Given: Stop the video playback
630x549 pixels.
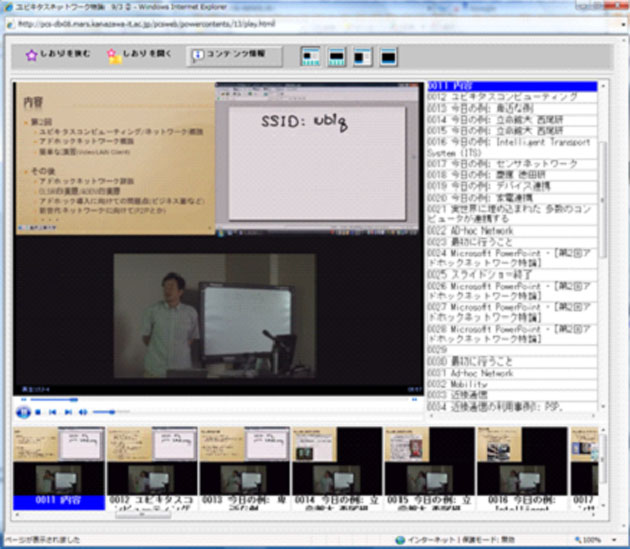Looking at the screenshot, I should (x=38, y=412).
